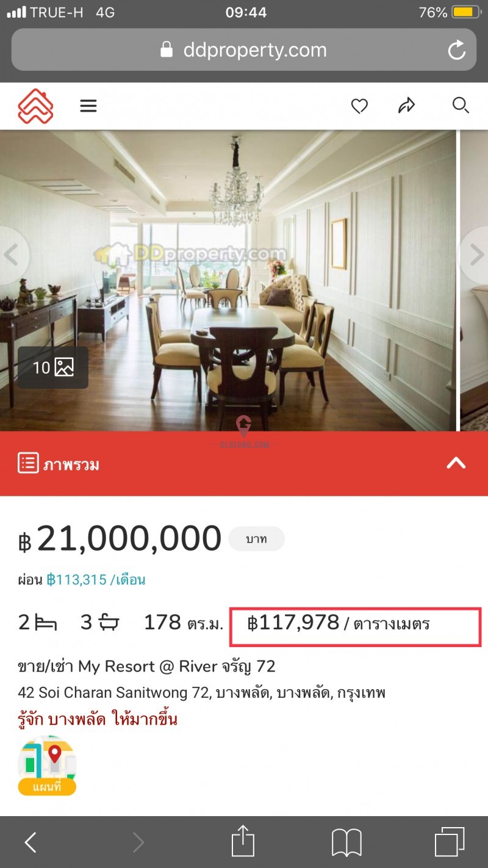The height and width of the screenshot is (868, 488).
Task: Add listing to favorites heart
Action: click(359, 106)
